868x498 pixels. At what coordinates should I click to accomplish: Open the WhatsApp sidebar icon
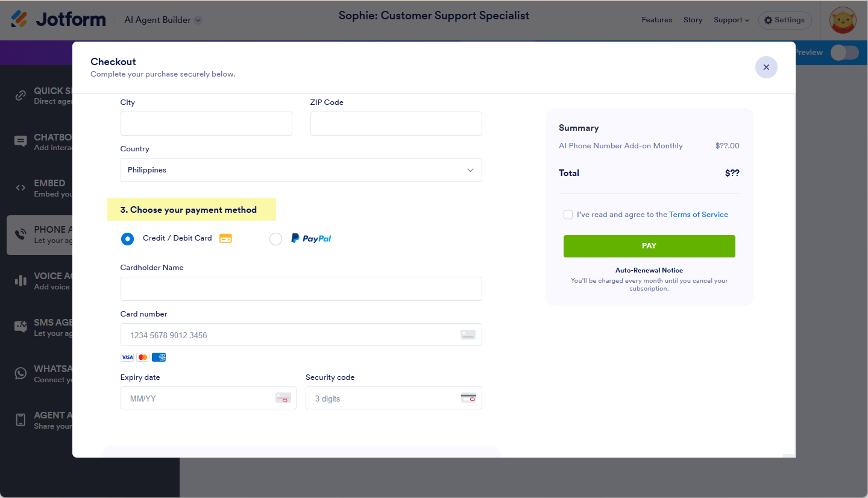(20, 373)
